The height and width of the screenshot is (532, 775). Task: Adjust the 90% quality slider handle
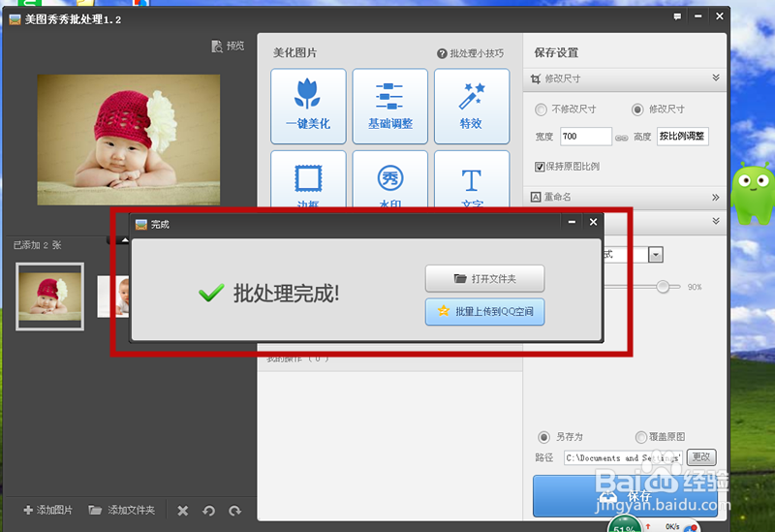[x=663, y=286]
